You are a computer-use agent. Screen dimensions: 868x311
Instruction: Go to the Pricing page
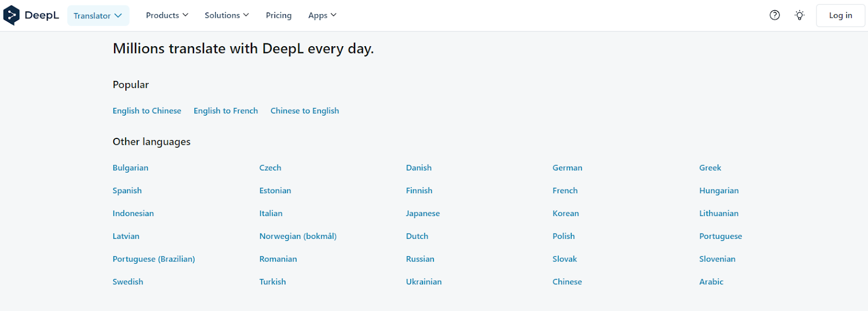click(x=279, y=15)
